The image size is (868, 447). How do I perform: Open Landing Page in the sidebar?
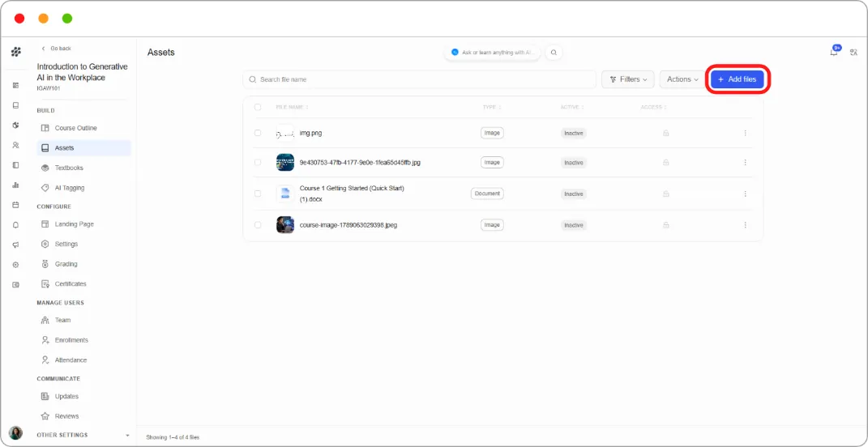(83, 224)
